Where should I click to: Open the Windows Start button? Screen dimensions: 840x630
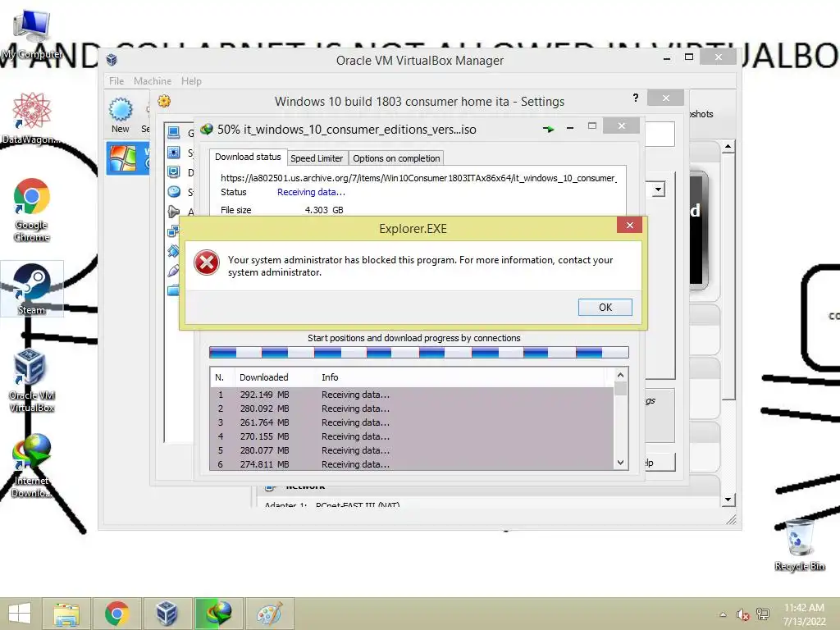pyautogui.click(x=20, y=614)
